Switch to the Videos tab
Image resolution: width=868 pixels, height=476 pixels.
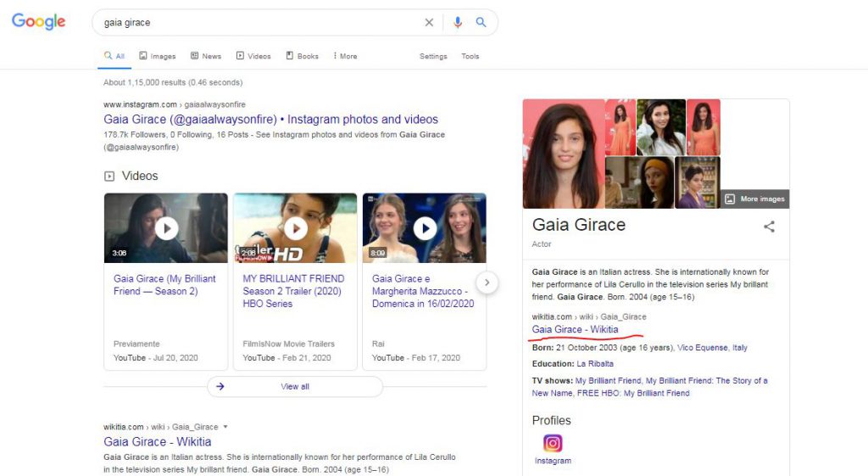(x=253, y=56)
